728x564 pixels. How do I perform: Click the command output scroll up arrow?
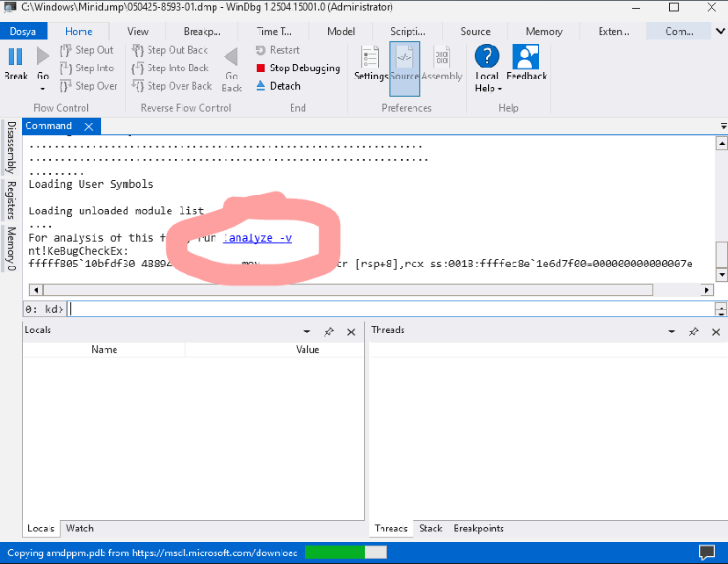pyautogui.click(x=722, y=144)
